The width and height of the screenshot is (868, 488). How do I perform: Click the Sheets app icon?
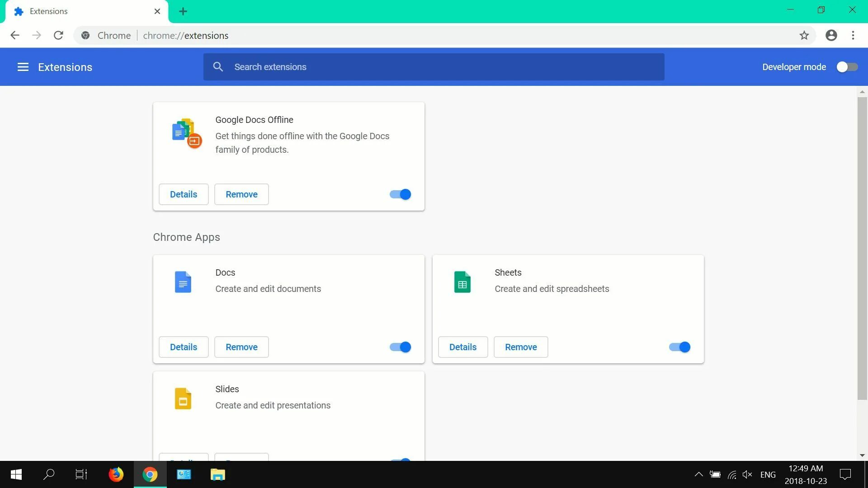462,282
